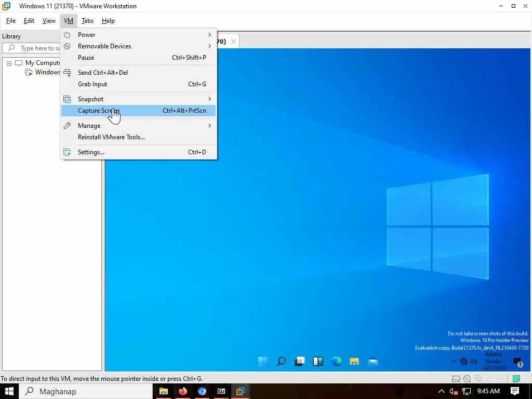The image size is (532, 399).
Task: Open File Explorer in guest taskbar
Action: pos(354,362)
